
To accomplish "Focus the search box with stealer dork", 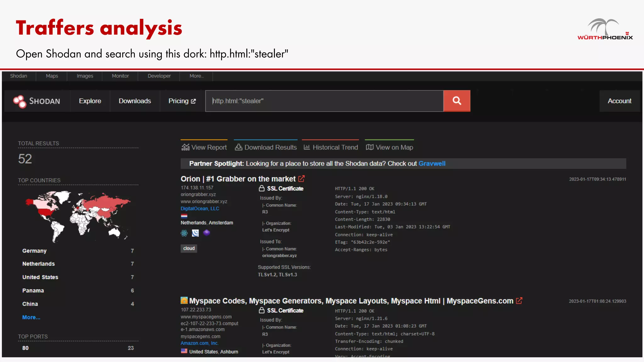I will (x=325, y=101).
